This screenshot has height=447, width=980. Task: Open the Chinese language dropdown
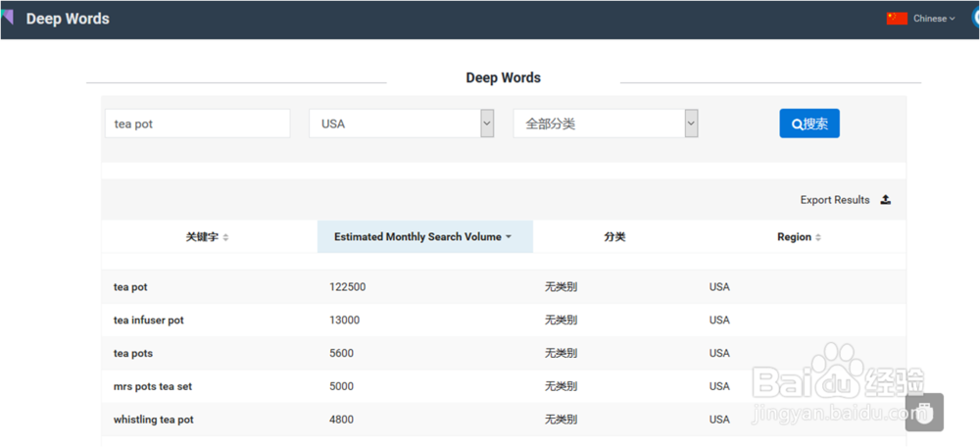tap(934, 19)
